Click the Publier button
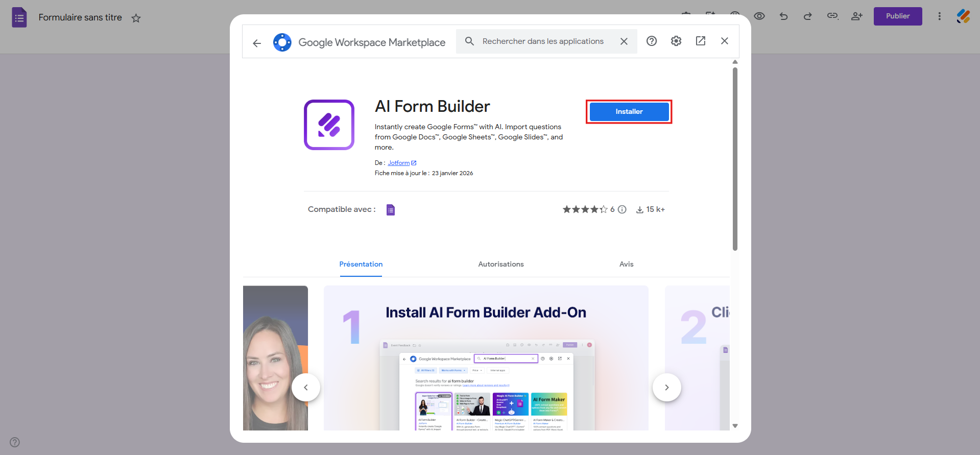 [x=898, y=16]
